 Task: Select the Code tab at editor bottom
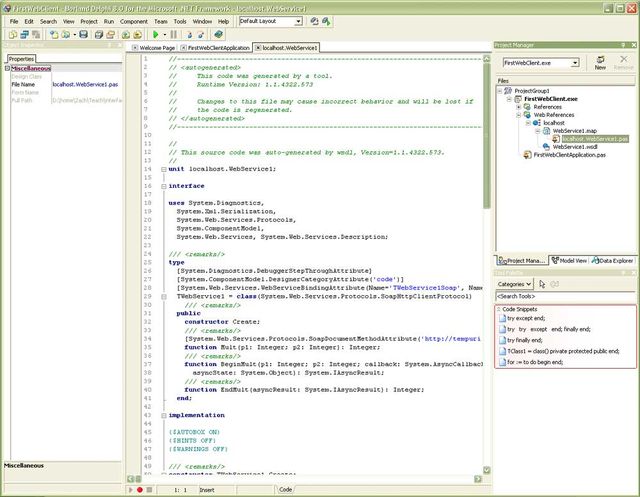(x=285, y=489)
